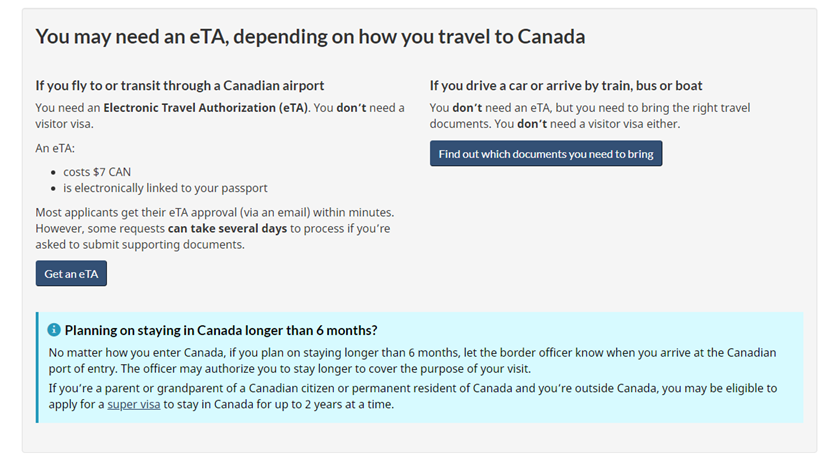Viewport: 831px width, 455px height.
Task: Click 'asked to submit supporting documents' text
Action: pyautogui.click(x=140, y=245)
